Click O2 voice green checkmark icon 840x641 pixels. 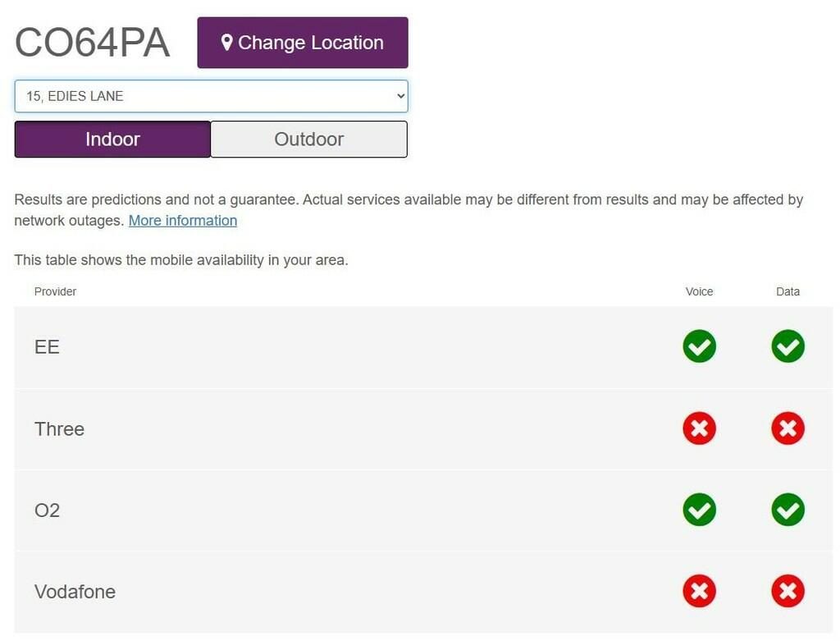coord(699,510)
